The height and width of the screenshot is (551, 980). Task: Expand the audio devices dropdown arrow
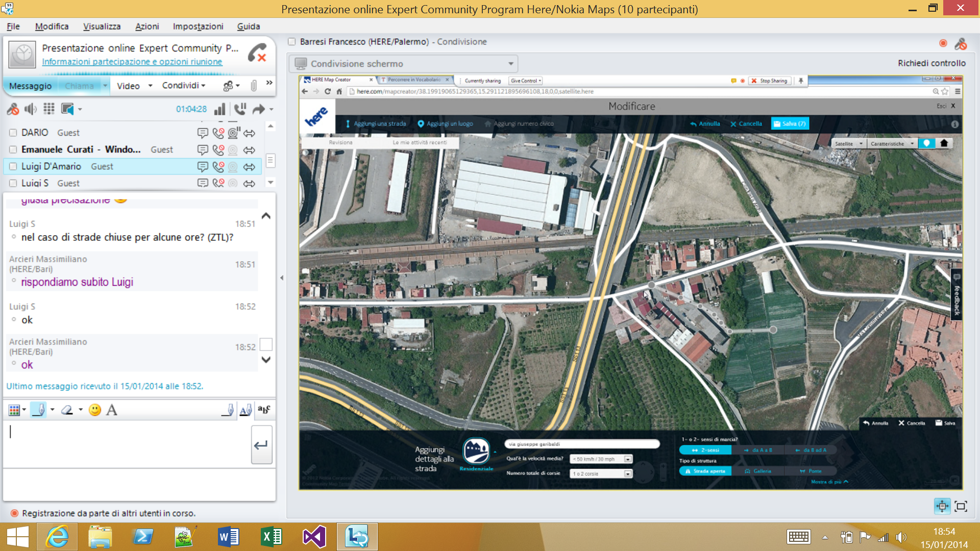pos(80,109)
